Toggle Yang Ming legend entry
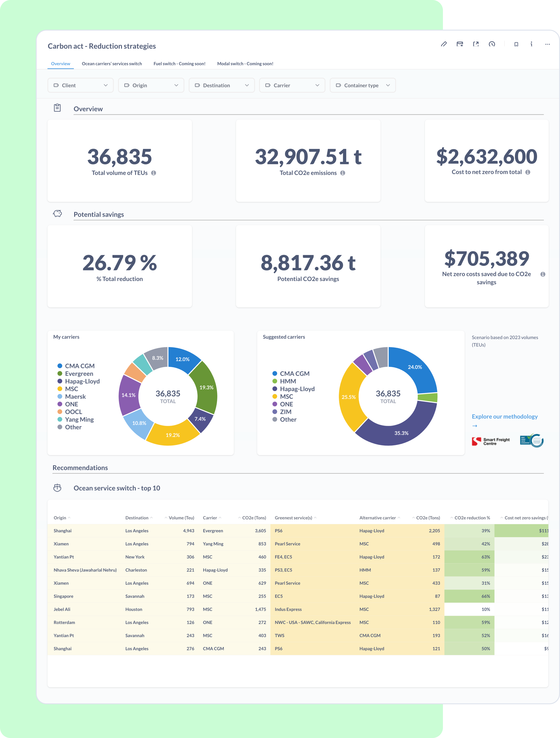Screen dimensions: 560x738 pos(75,419)
